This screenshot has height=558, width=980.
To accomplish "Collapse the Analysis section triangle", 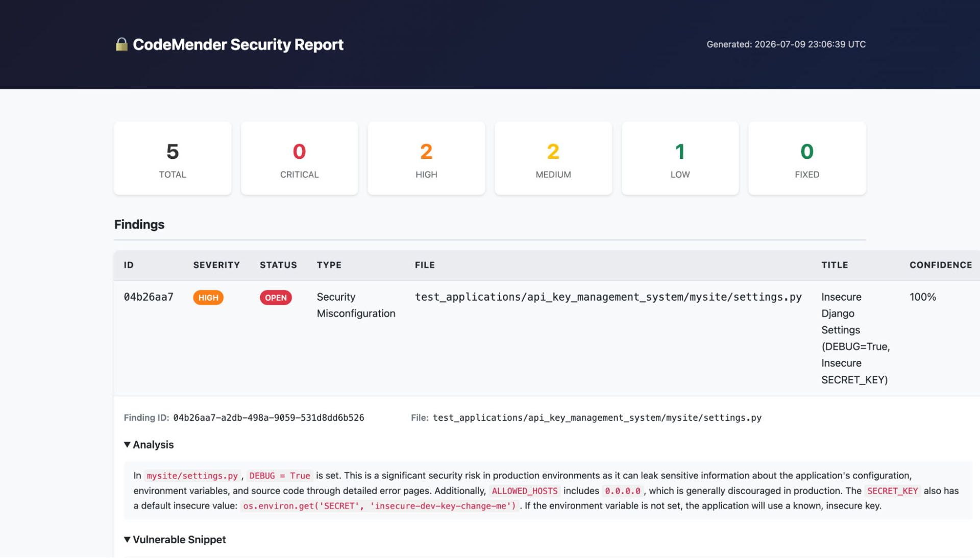I will [127, 445].
